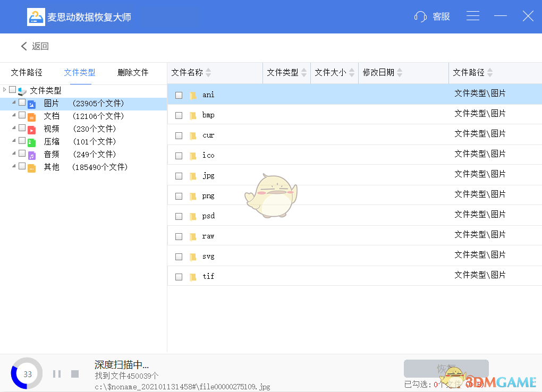
Task: Check the png row checkbox
Action: [179, 195]
